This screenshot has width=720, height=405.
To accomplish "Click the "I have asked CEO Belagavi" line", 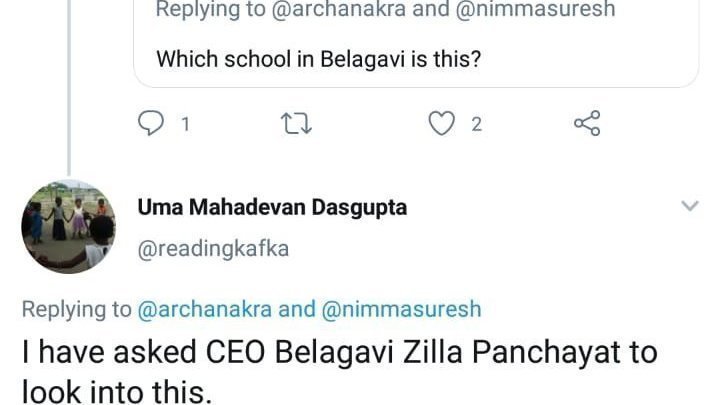I will coord(340,352).
